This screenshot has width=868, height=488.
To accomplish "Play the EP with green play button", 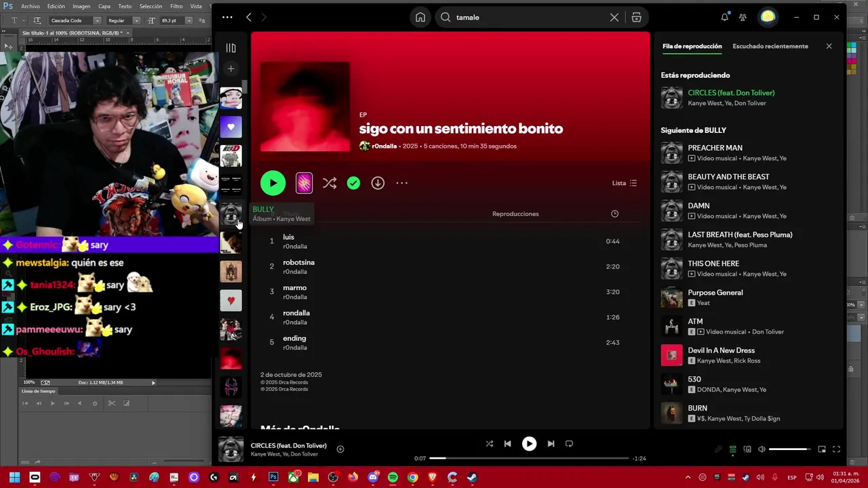I will coord(273,183).
